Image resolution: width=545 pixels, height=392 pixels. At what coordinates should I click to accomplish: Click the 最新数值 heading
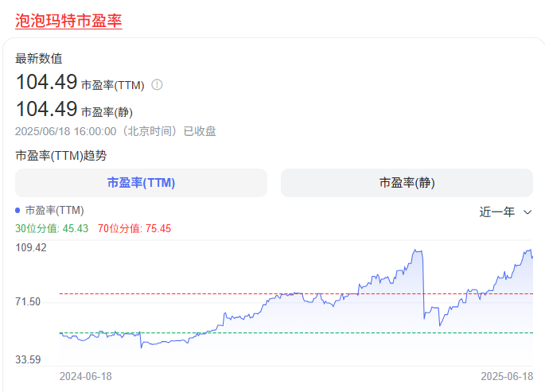[39, 58]
